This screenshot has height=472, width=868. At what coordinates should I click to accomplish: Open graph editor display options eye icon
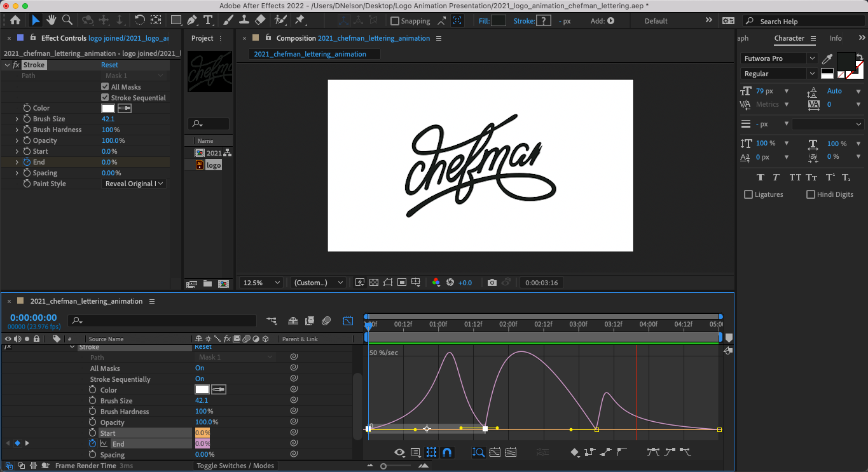[x=399, y=452]
